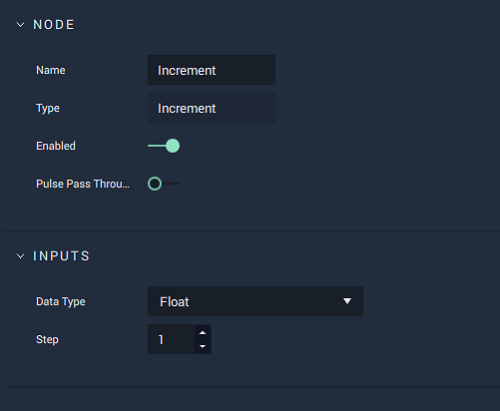Viewport: 500px width, 411px height.
Task: Click the Step label
Action: pos(47,339)
